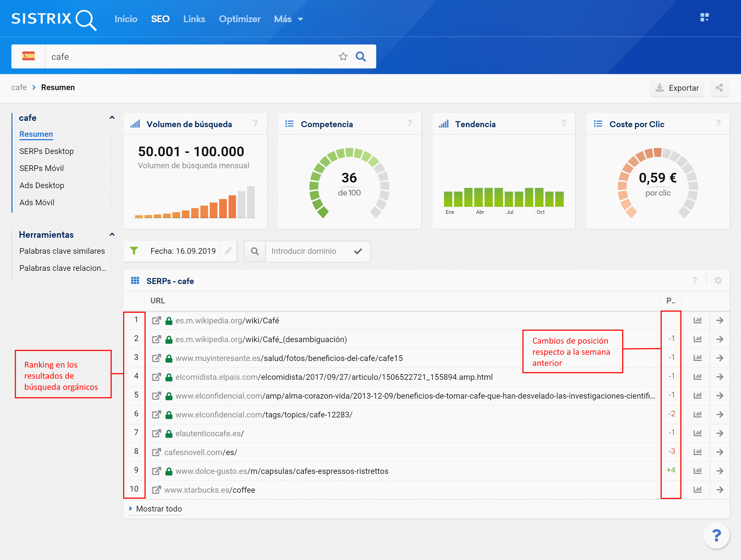The width and height of the screenshot is (741, 560).
Task: Open external link icon for elautenticocafe.es
Action: [x=156, y=433]
